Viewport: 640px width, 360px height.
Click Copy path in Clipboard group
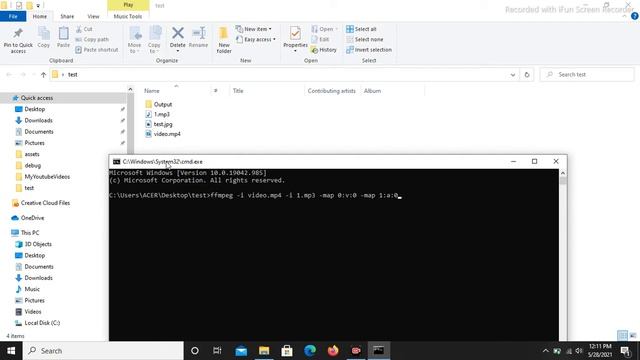click(x=92, y=39)
